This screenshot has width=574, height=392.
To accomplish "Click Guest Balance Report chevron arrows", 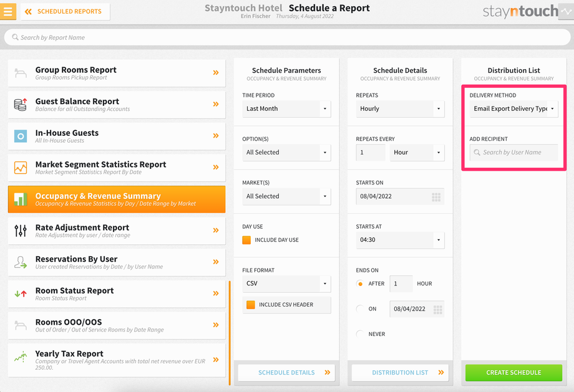I will click(x=216, y=104).
